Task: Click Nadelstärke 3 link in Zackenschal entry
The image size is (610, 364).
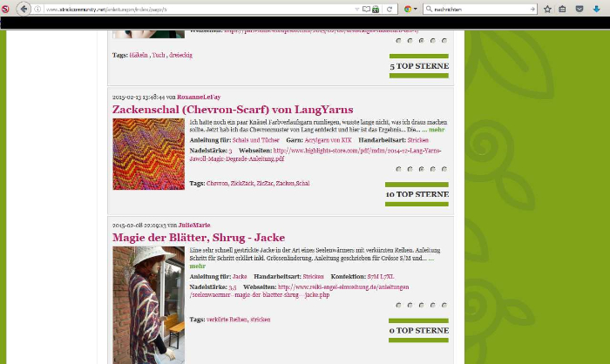Action: click(x=230, y=151)
